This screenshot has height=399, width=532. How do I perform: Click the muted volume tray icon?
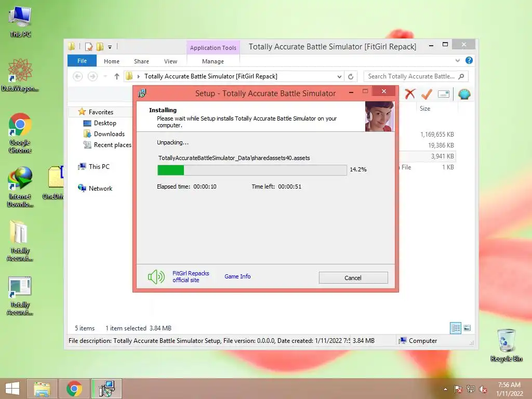[483, 389]
